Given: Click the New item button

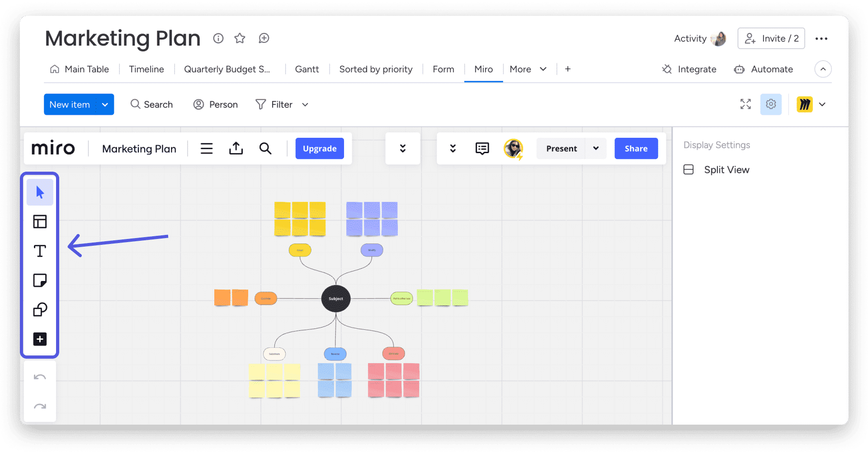Looking at the screenshot, I should [70, 104].
